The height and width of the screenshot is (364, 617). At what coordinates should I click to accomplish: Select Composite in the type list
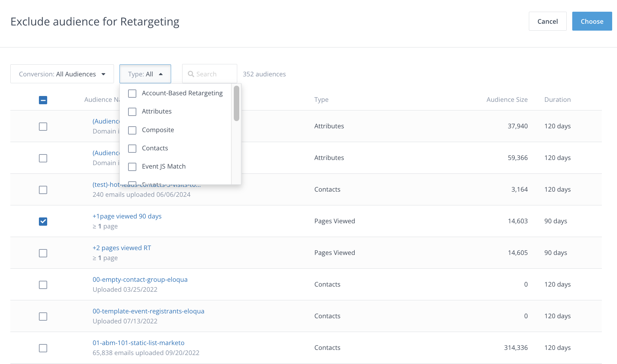[132, 130]
